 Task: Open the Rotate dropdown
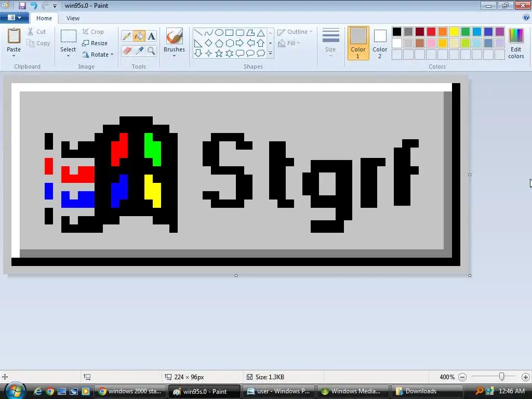pos(98,54)
